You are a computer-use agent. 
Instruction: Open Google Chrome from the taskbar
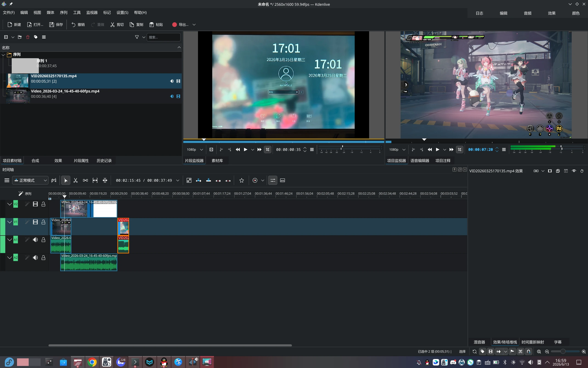(92, 362)
